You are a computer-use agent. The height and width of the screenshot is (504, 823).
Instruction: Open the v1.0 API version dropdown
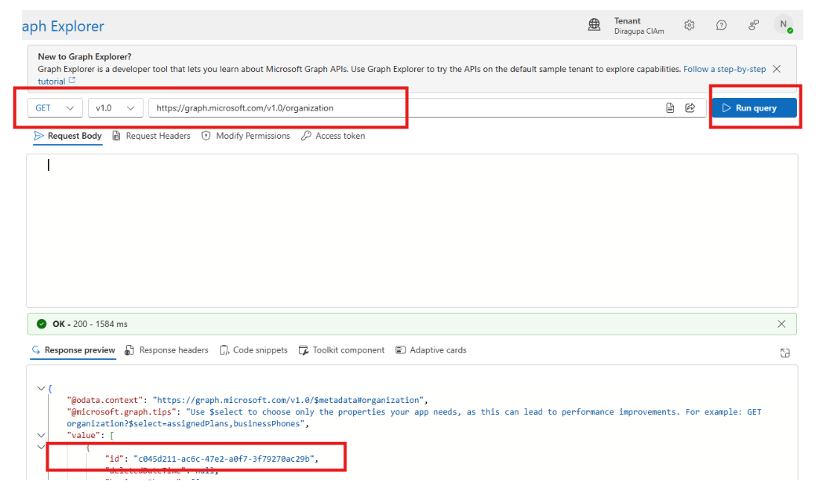click(x=115, y=108)
